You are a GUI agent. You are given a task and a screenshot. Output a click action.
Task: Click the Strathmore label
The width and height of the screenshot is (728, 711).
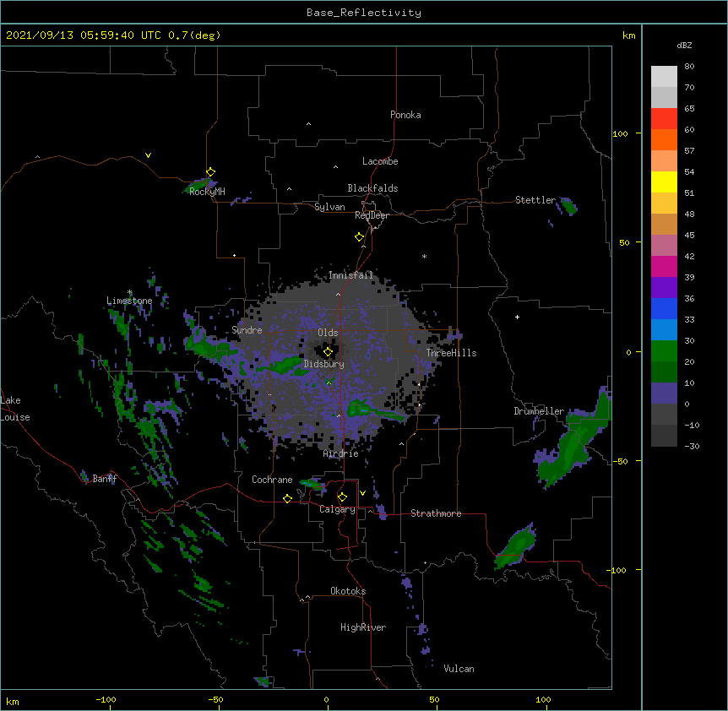point(436,513)
